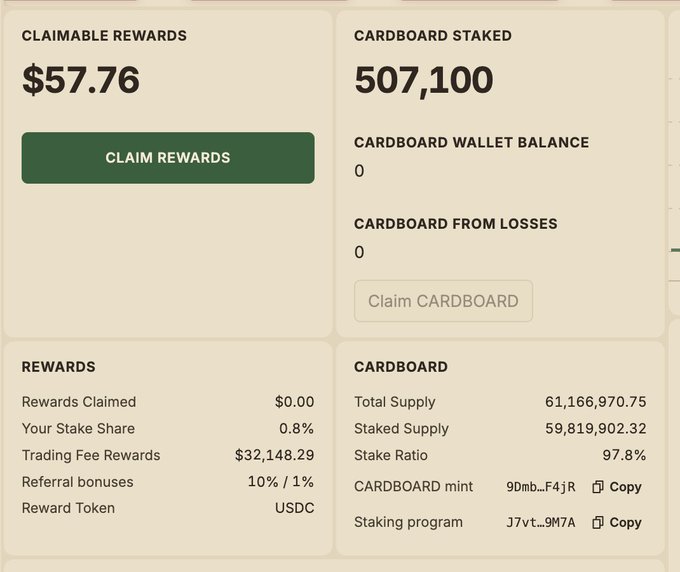Click the CARDBOARD WALLET BALANCE label

471,142
